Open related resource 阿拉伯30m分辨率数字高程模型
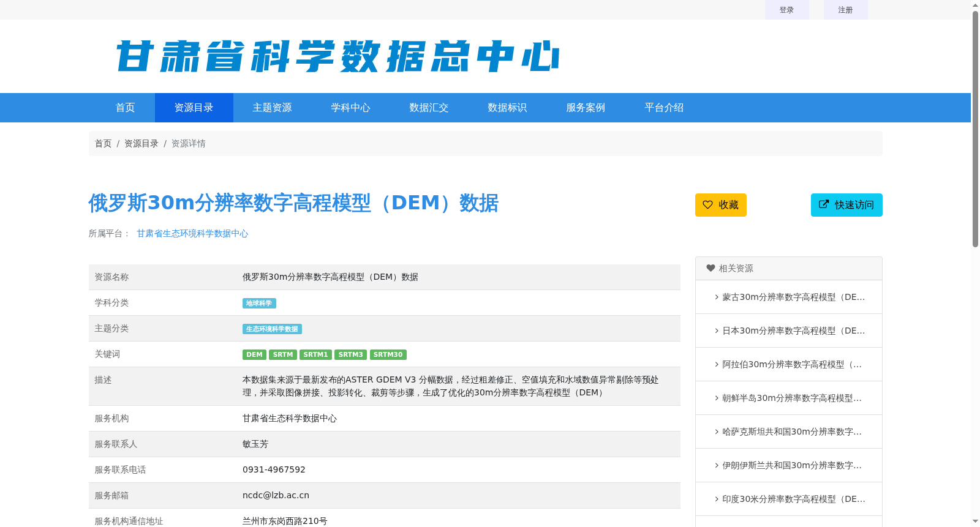This screenshot has width=980, height=527. coord(792,364)
